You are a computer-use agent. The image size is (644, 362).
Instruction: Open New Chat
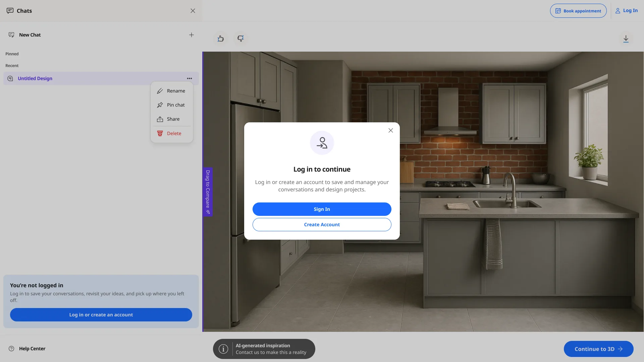click(101, 35)
